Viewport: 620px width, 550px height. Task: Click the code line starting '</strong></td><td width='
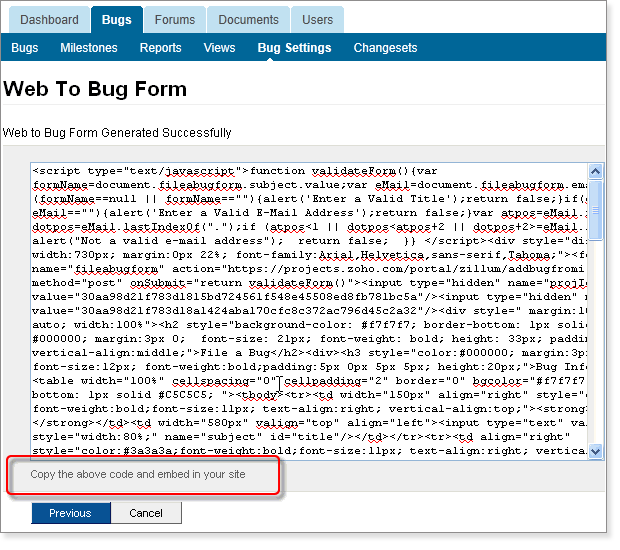point(309,423)
